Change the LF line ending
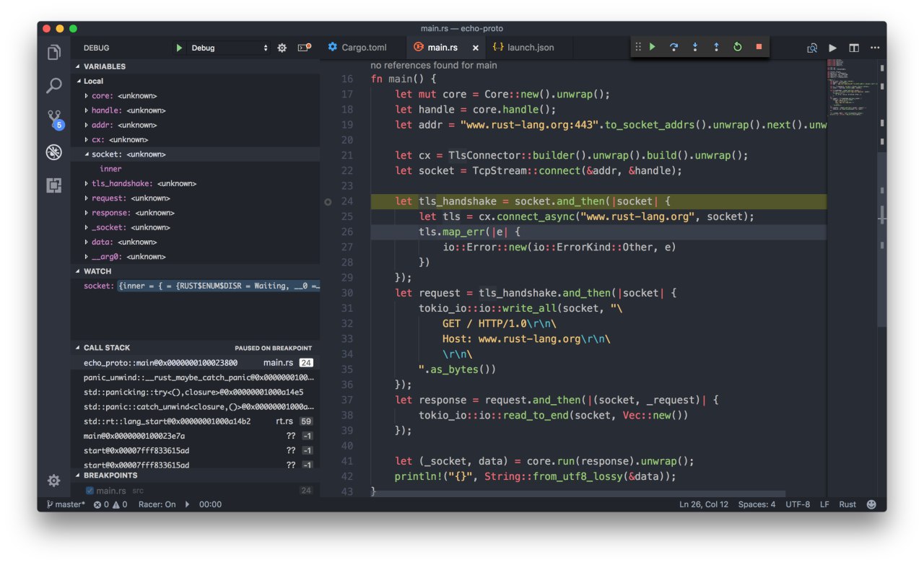Screen dimensions: 924x565 pyautogui.click(x=824, y=504)
